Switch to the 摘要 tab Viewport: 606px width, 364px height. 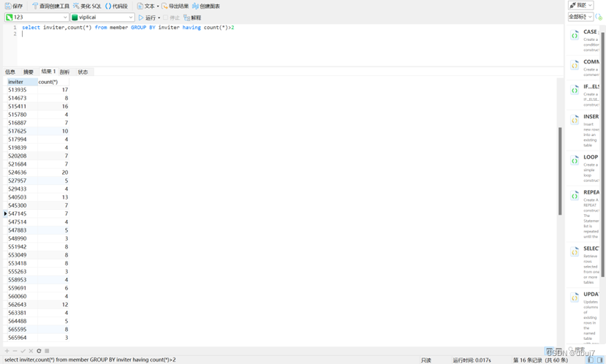[x=29, y=72]
